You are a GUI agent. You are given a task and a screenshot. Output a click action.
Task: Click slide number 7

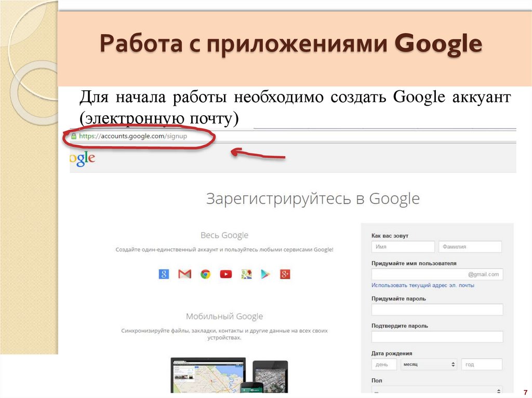click(x=526, y=392)
